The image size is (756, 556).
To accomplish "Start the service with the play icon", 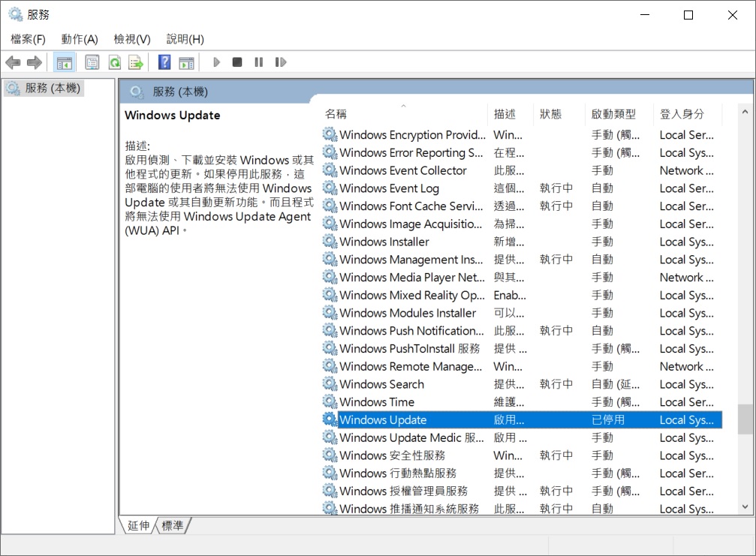I will click(x=216, y=62).
